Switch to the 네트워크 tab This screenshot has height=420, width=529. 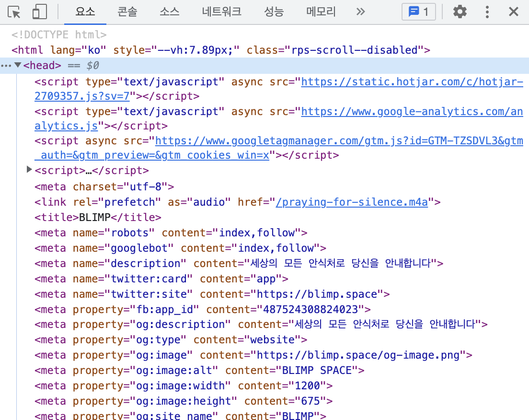pyautogui.click(x=222, y=12)
